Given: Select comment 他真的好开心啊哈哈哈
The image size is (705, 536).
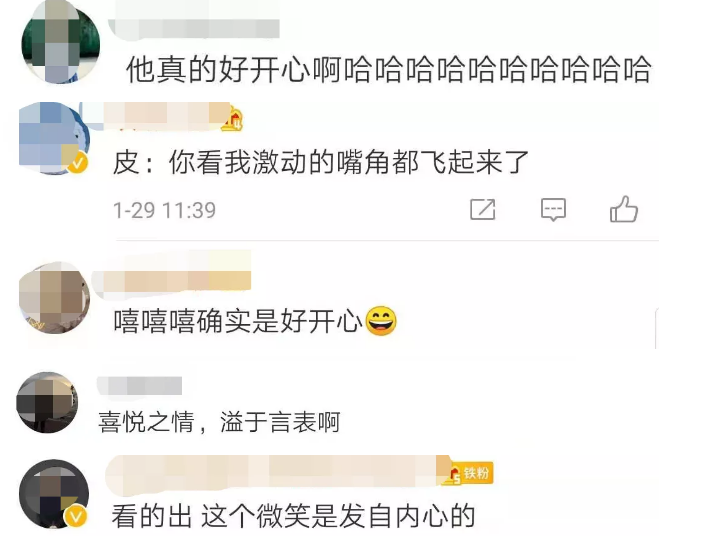Looking at the screenshot, I should pyautogui.click(x=388, y=70).
